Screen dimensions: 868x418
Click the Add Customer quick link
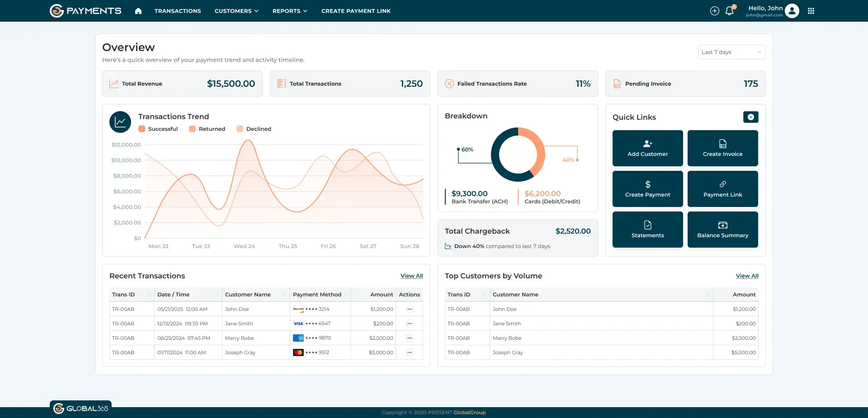coord(647,148)
